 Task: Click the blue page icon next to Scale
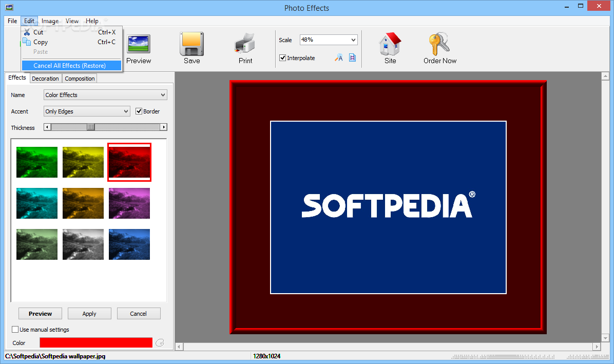[352, 58]
